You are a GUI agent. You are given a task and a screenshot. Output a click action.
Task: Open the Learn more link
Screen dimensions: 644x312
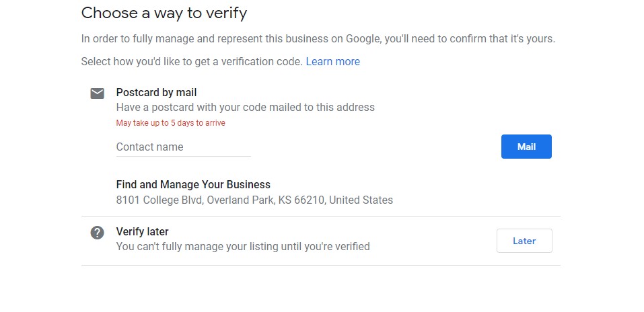click(332, 62)
